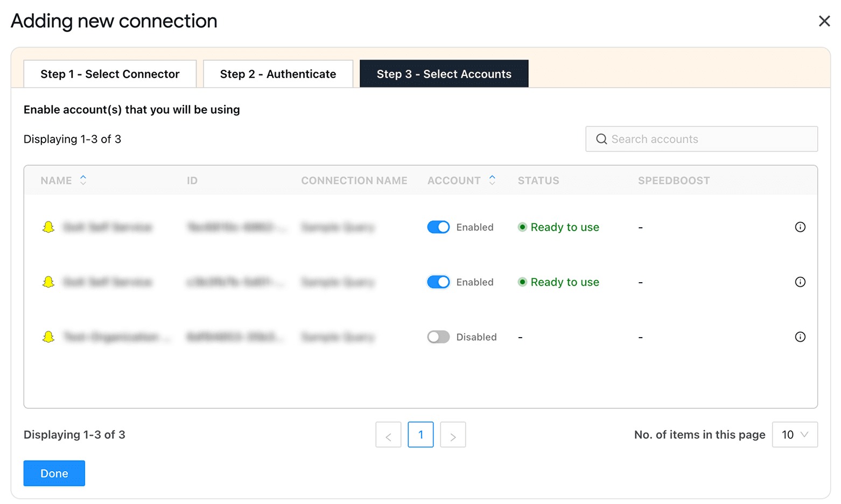Sort by the ACCOUNT column chevron
This screenshot has height=504, width=841.
click(492, 180)
